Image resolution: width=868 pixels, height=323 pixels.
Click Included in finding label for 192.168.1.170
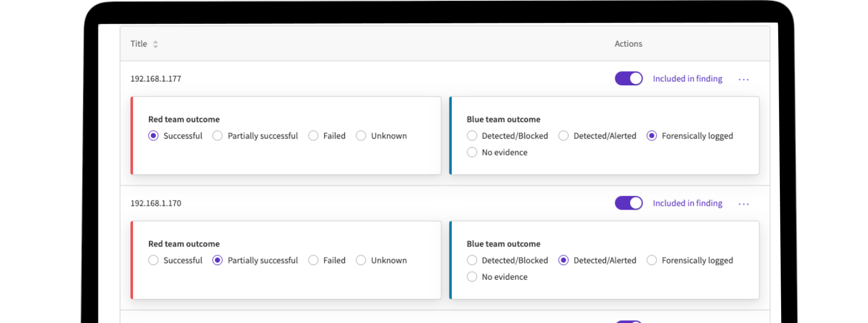point(687,203)
